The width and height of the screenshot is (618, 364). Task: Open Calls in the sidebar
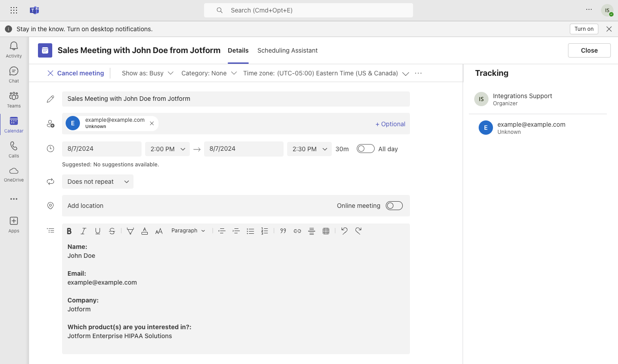(x=14, y=149)
